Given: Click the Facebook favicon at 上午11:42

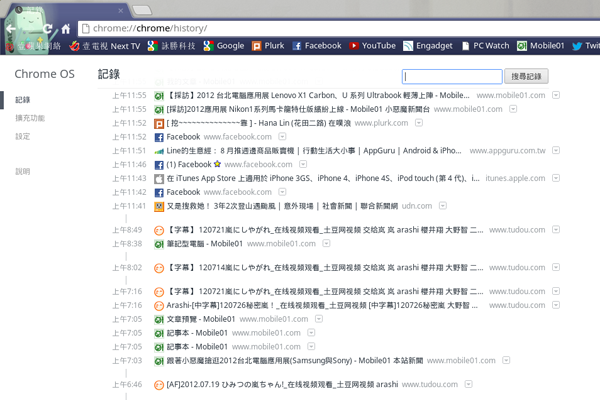Looking at the screenshot, I should [x=159, y=193].
